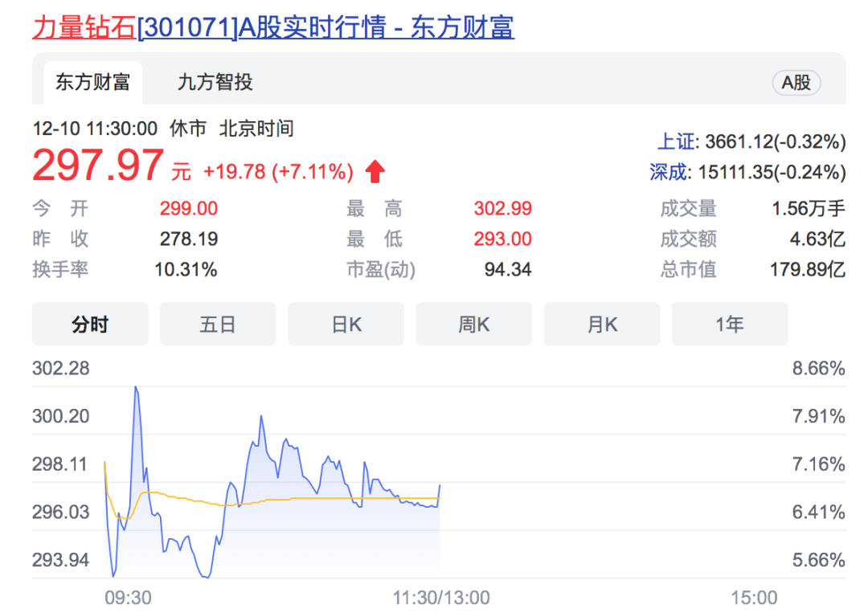Click the 市盈(动) value 94.34
This screenshot has height=613, width=868.
[x=508, y=269]
